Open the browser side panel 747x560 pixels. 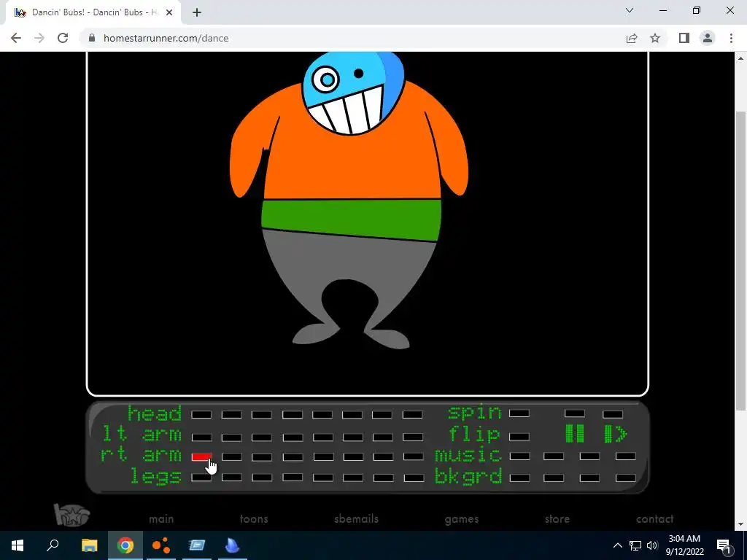click(684, 38)
